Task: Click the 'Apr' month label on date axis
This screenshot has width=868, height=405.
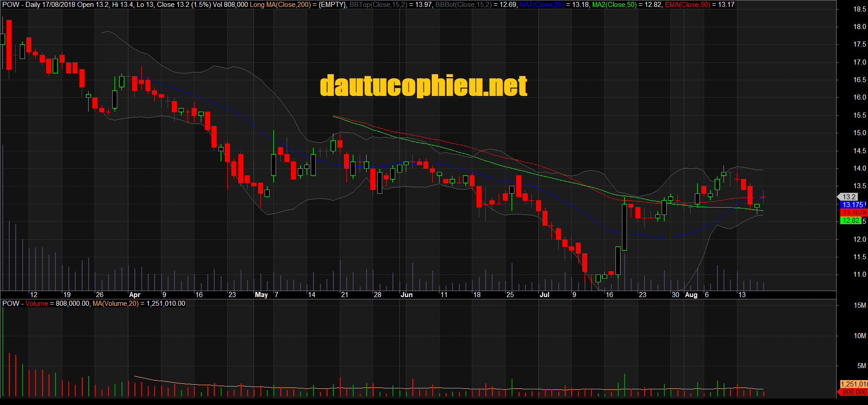Action: point(135,295)
